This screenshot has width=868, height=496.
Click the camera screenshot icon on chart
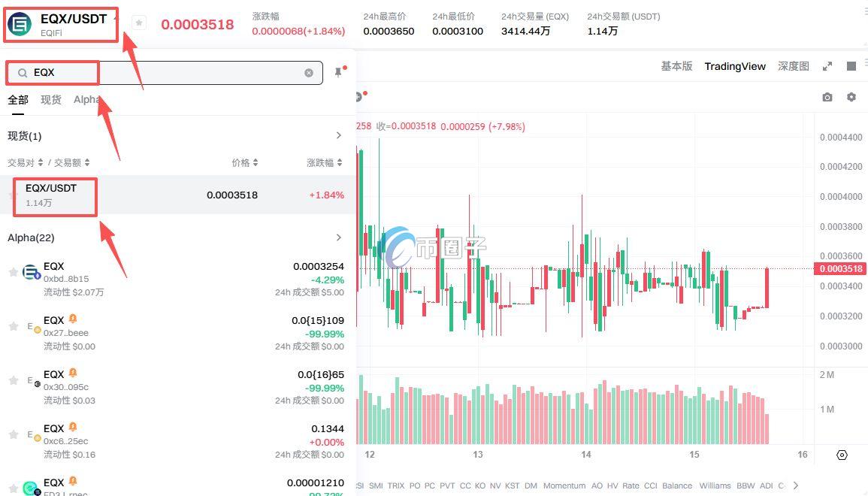827,97
